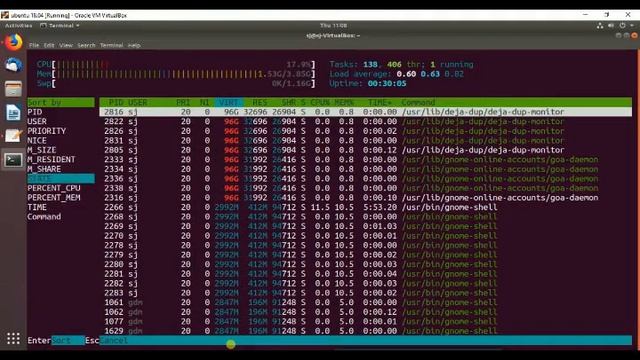Click the Load average values
The image size is (640, 360).
(430, 74)
